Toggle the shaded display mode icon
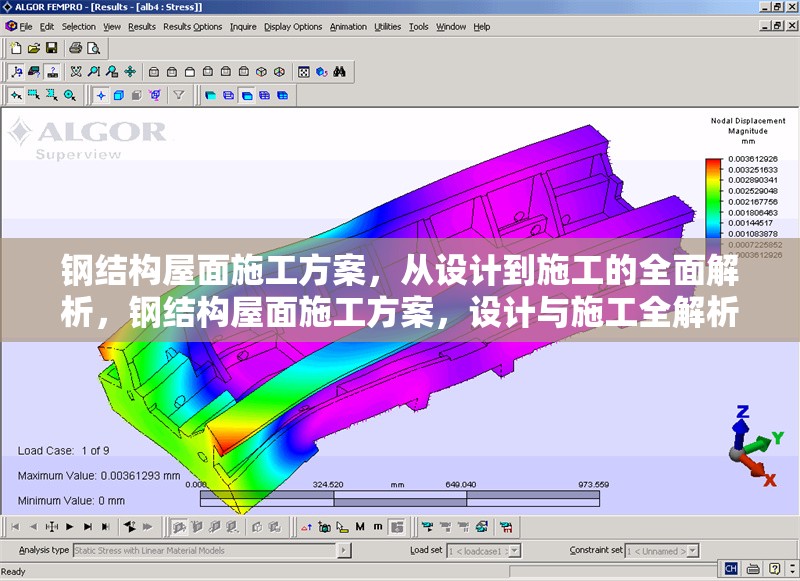The width and height of the screenshot is (800, 581). (118, 95)
